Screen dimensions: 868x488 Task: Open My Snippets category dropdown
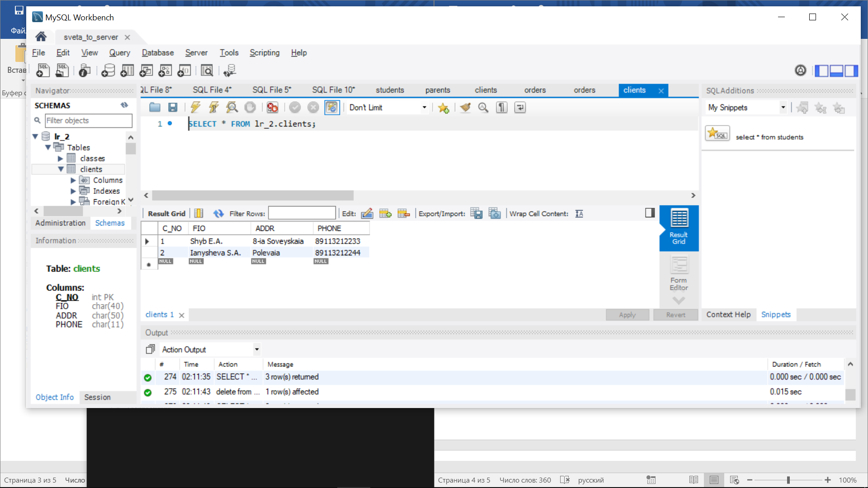746,108
